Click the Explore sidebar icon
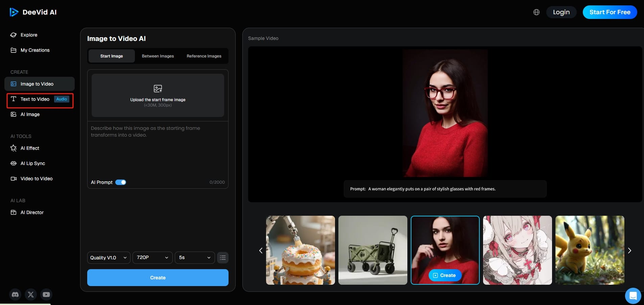644x305 pixels. pyautogui.click(x=14, y=35)
